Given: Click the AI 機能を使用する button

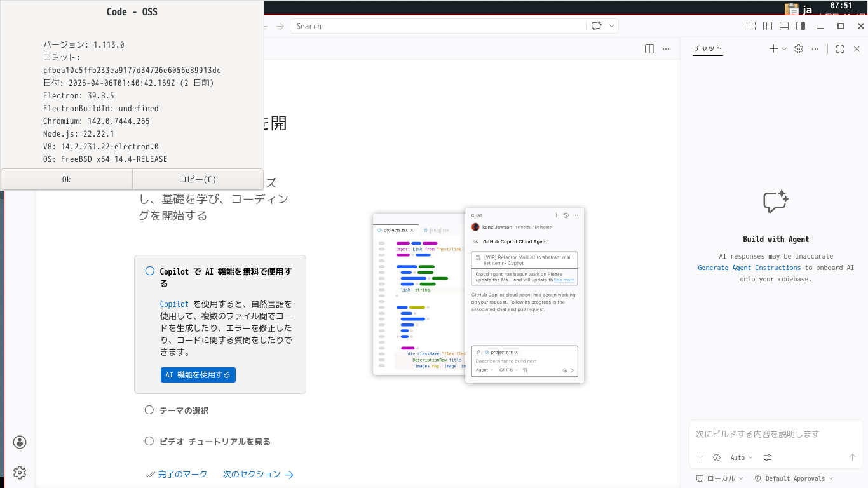Looking at the screenshot, I should click(x=198, y=375).
